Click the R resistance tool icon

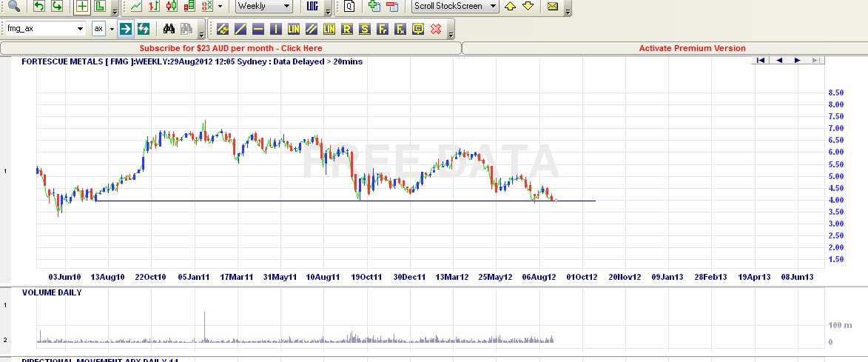[x=347, y=29]
